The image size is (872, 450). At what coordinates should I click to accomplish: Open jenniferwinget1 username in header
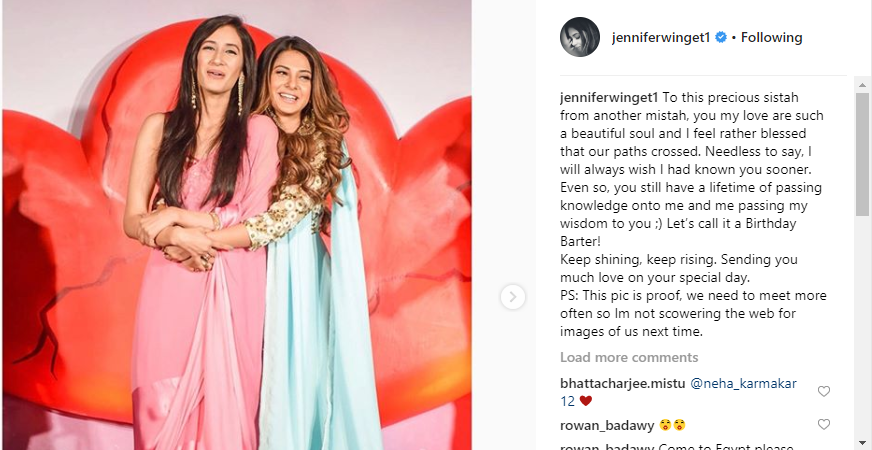click(x=661, y=37)
